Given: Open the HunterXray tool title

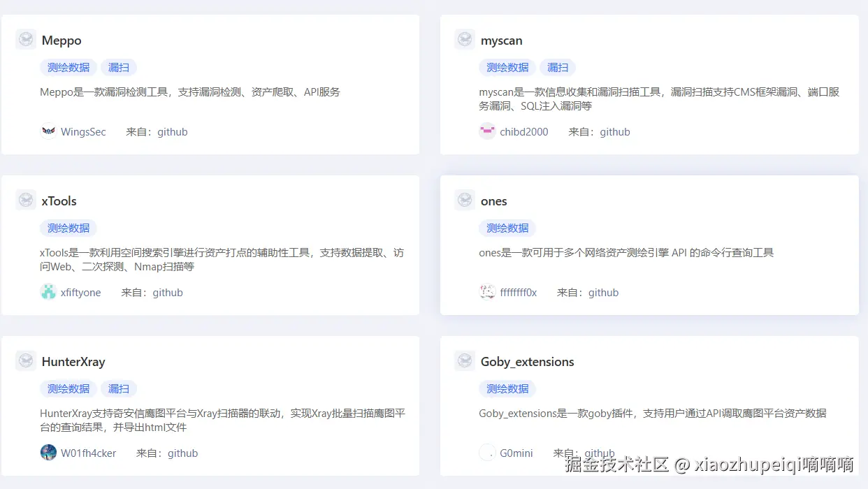Looking at the screenshot, I should tap(73, 362).
